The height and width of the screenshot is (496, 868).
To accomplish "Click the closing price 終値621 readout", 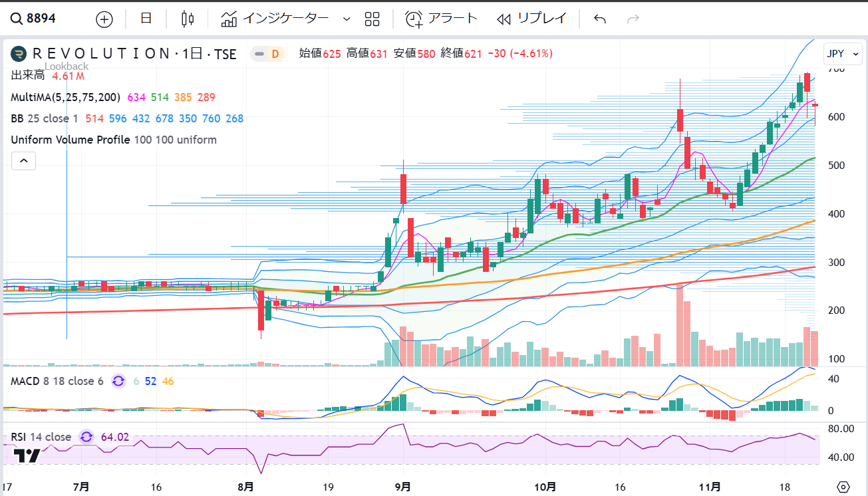I will point(461,53).
